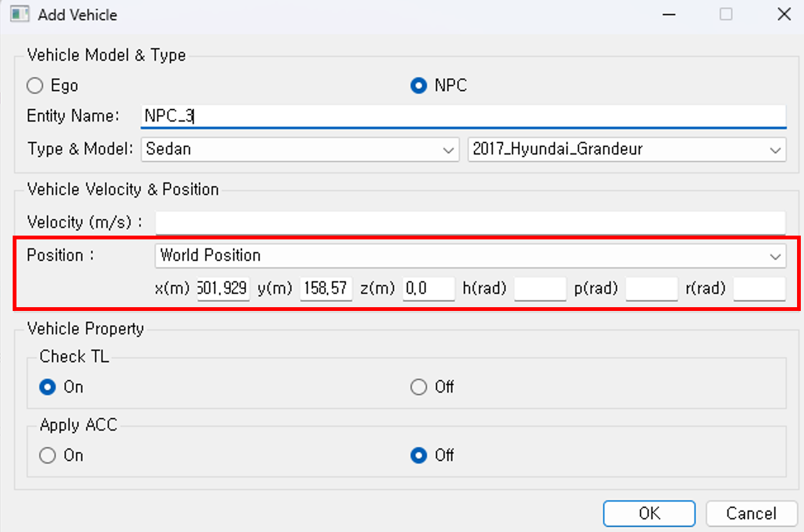804x532 pixels.
Task: Click the Velocity (m/s) input field
Action: pos(470,223)
